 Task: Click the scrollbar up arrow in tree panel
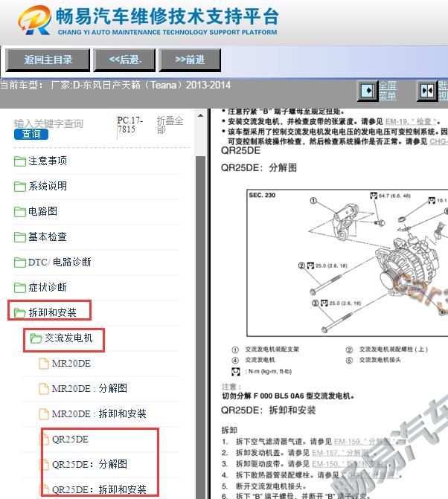click(200, 115)
